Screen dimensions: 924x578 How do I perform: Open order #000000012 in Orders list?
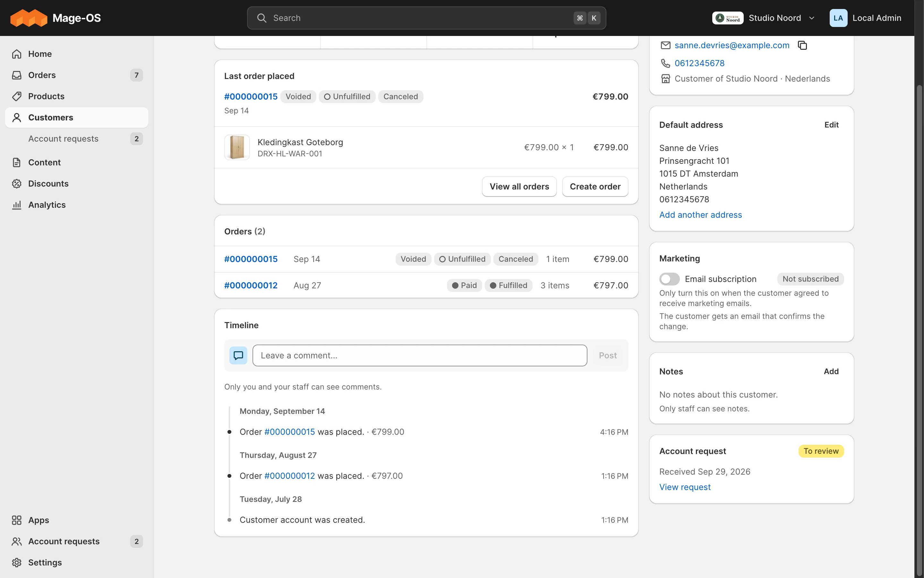click(x=251, y=285)
